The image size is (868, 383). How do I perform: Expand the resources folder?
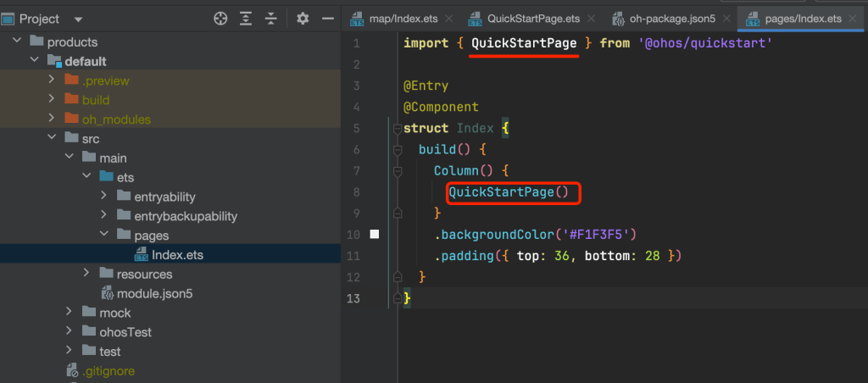coord(86,274)
